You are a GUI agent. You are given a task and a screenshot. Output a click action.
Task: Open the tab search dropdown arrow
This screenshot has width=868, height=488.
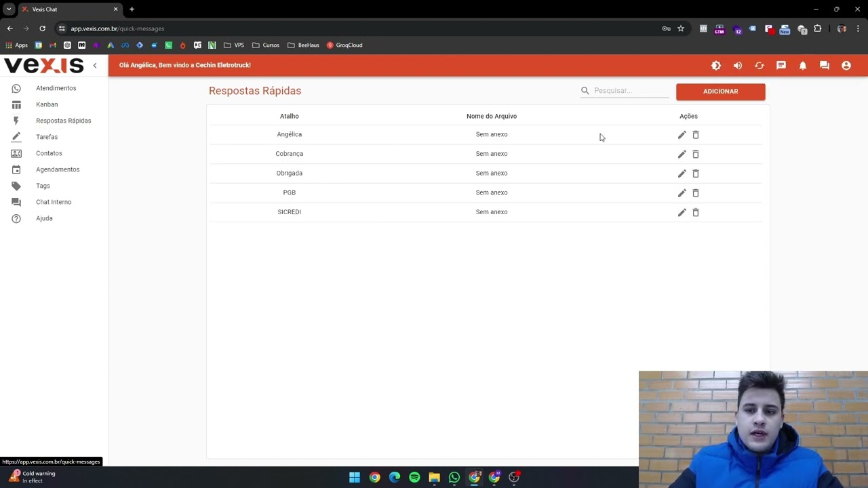coord(9,9)
